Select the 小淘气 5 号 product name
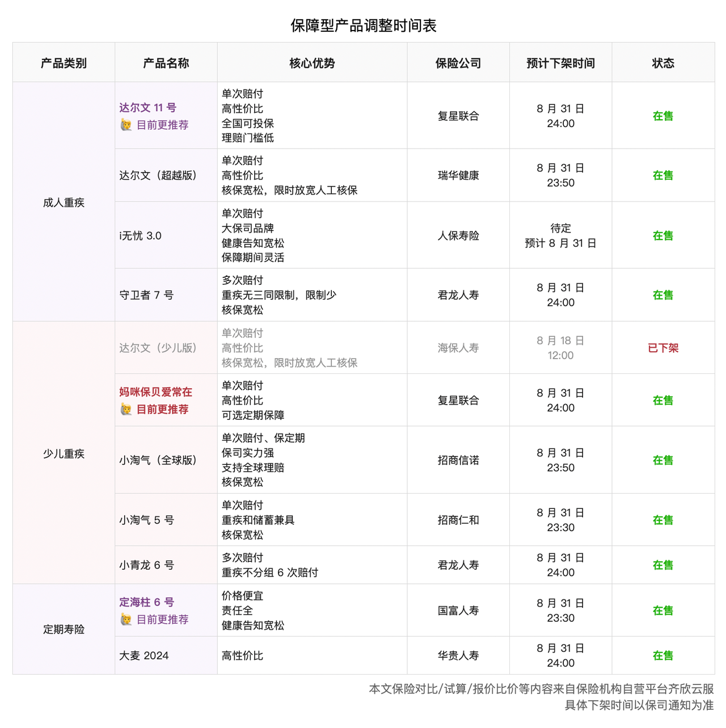Screen dimensions: 726x728 coord(146,520)
